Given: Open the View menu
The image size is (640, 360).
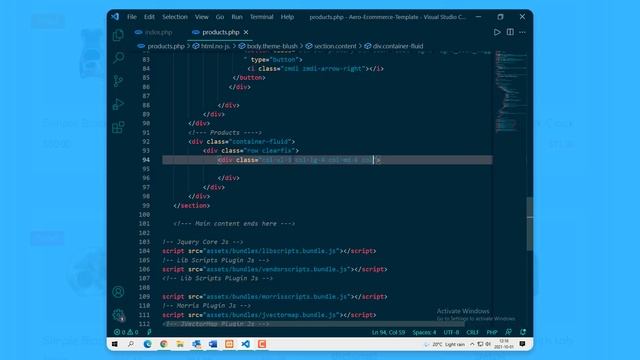Looking at the screenshot, I should (x=201, y=17).
